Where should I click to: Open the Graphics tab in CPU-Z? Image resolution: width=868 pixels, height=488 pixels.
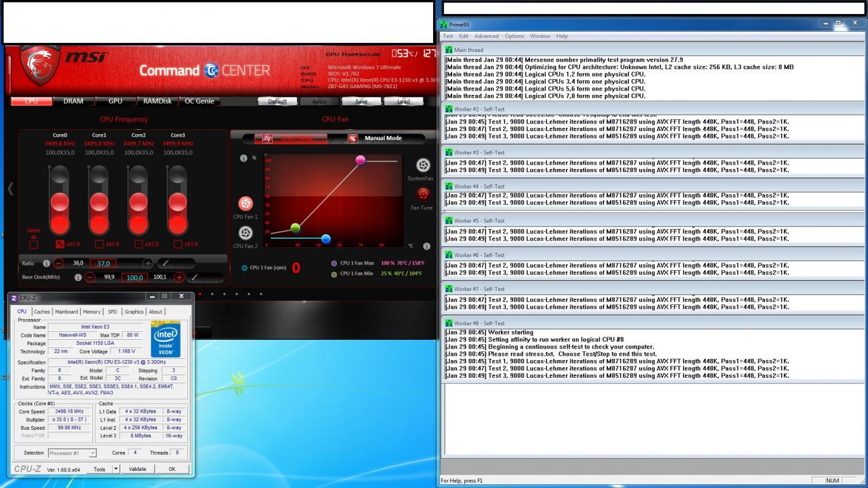pos(134,312)
